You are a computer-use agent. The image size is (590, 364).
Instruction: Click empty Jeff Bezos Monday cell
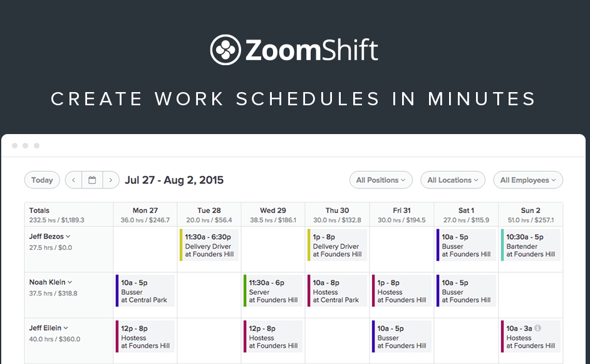[x=145, y=249]
